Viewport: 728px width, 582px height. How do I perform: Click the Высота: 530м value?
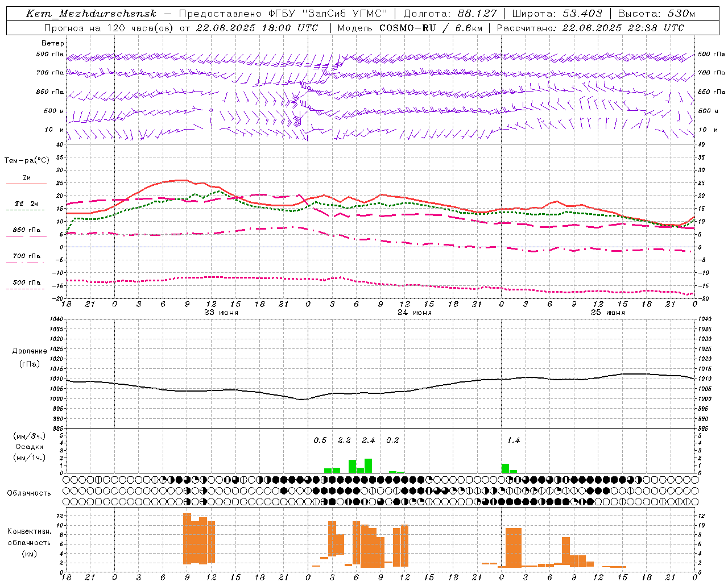point(656,14)
